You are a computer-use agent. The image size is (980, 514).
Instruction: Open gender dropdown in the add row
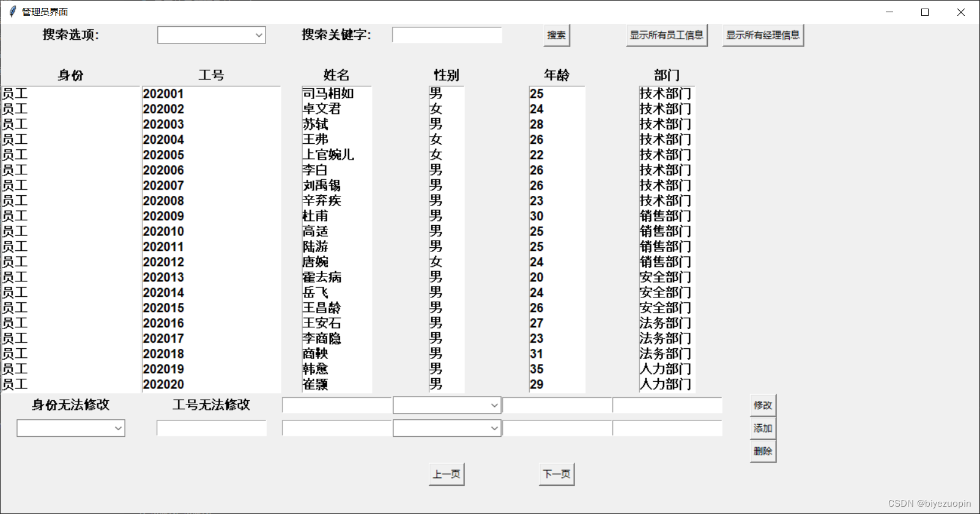447,428
